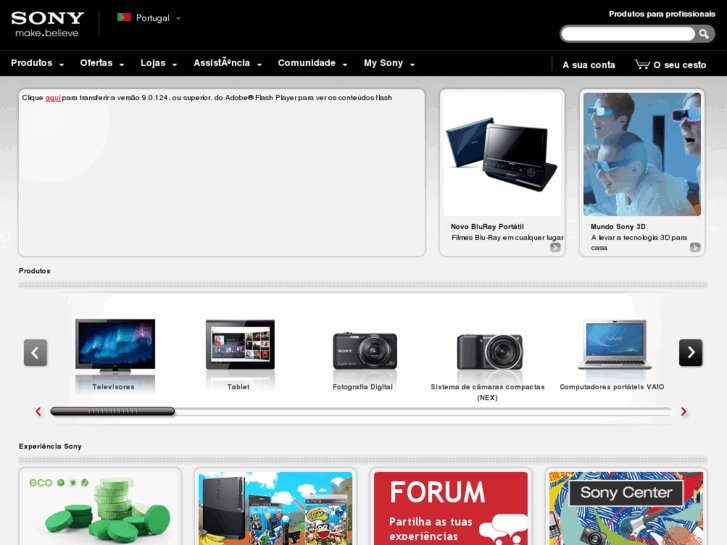Click the Tablet label
Viewport: 727px width, 545px height.
238,387
